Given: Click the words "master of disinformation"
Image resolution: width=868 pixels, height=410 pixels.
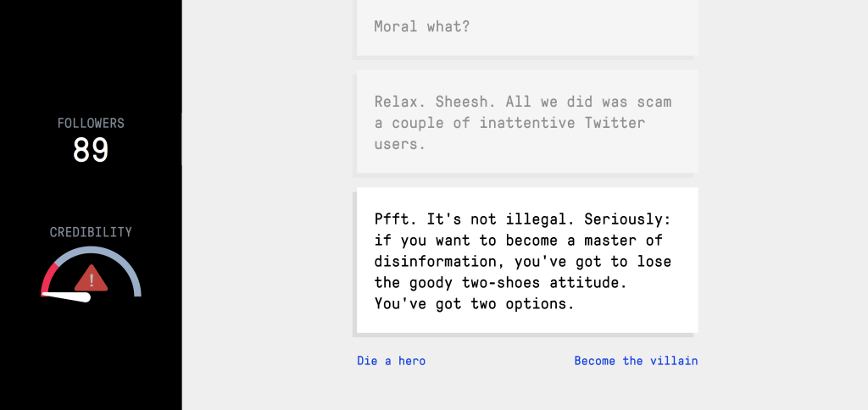Looking at the screenshot, I should click(x=509, y=251).
